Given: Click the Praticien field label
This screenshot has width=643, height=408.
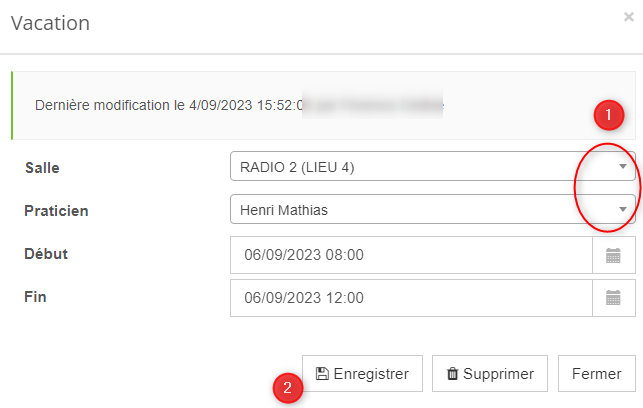Looking at the screenshot, I should point(56,211).
